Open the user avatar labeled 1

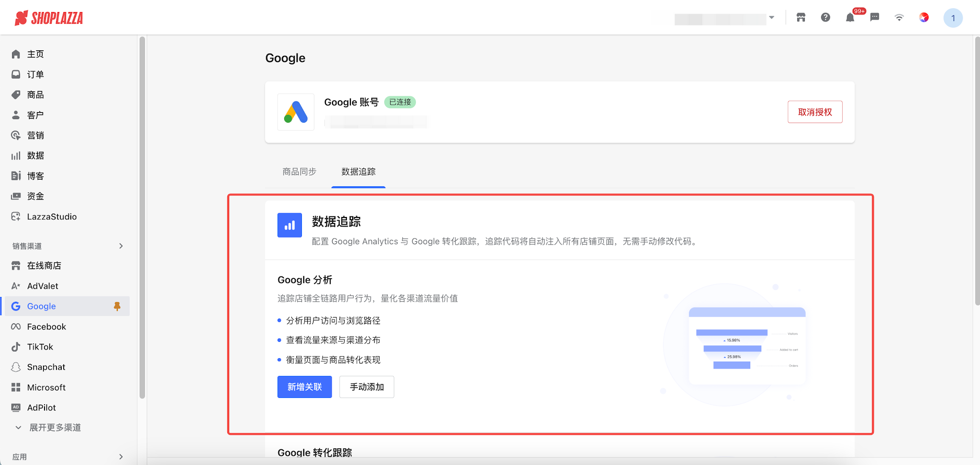pyautogui.click(x=953, y=18)
